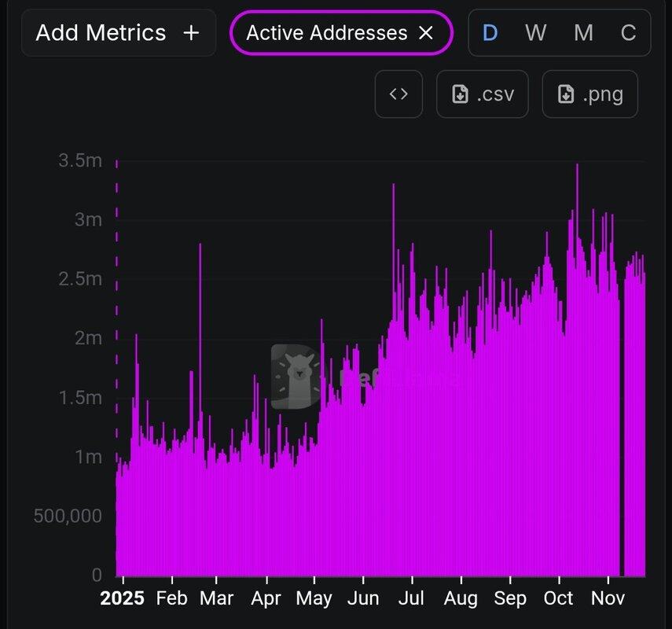
Task: Click the 3.5m y-axis label
Action: click(x=80, y=160)
